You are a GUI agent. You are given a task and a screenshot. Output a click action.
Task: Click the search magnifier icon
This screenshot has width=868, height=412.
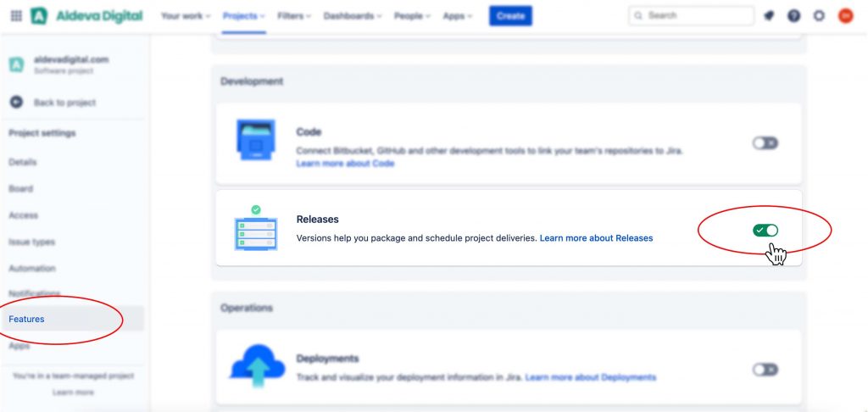click(x=639, y=16)
